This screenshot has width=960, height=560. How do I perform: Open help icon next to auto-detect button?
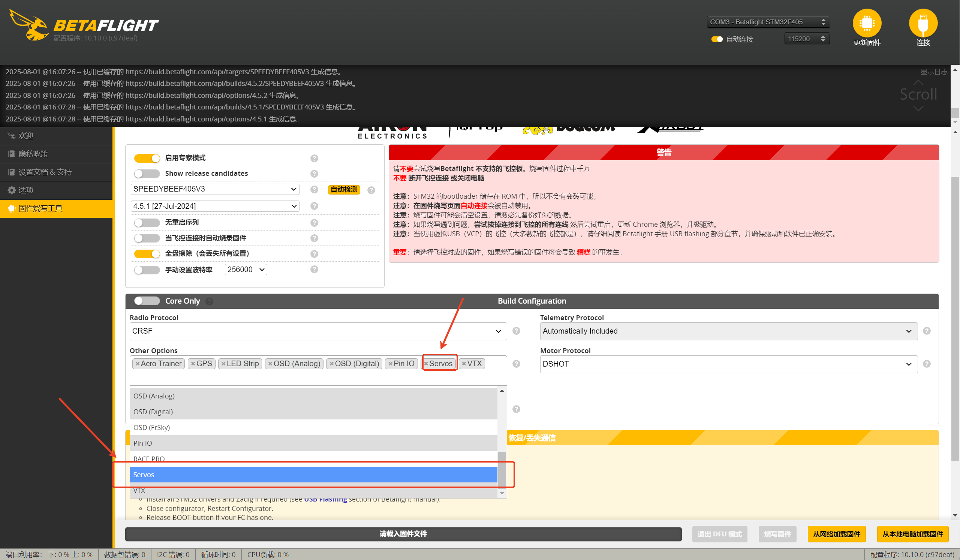(371, 190)
